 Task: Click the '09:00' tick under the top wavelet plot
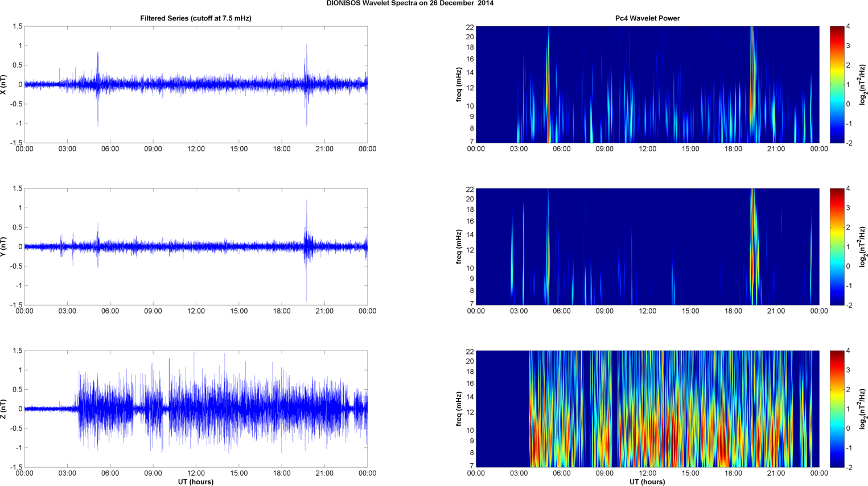click(604, 149)
